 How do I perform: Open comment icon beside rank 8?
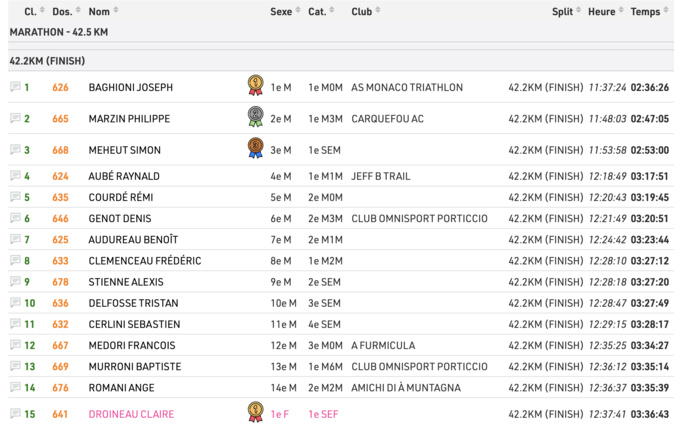click(x=15, y=261)
